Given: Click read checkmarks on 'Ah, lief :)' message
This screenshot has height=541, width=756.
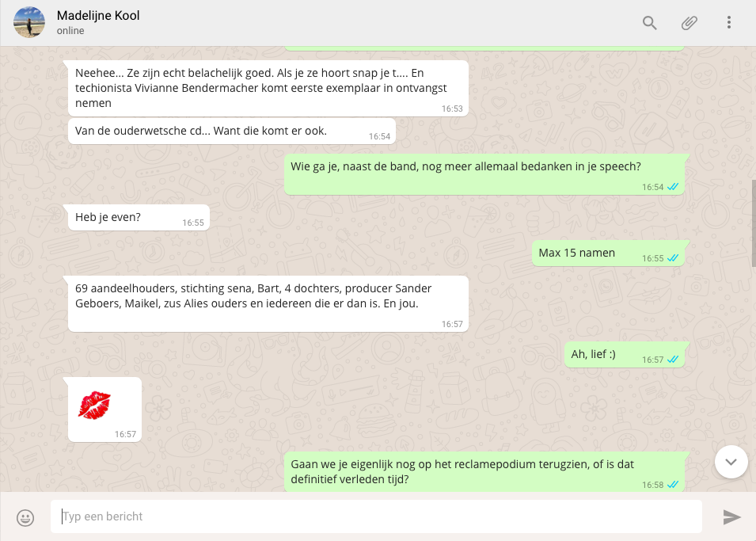Looking at the screenshot, I should [673, 360].
